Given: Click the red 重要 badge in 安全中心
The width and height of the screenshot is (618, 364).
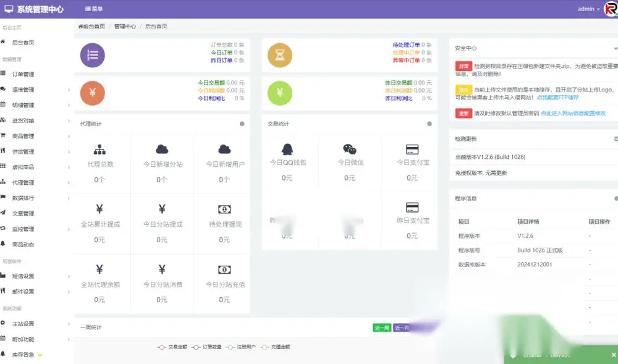Looking at the screenshot, I should (x=463, y=114).
